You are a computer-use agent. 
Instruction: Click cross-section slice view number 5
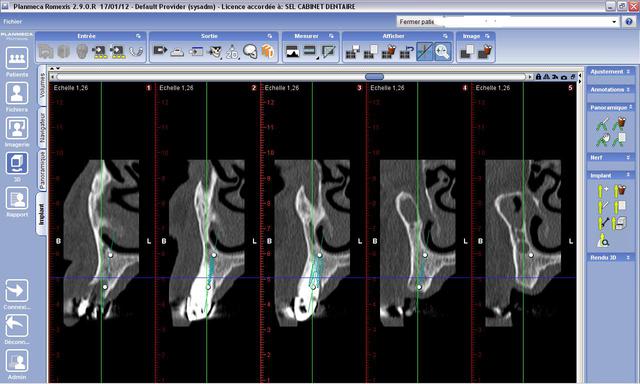524,232
